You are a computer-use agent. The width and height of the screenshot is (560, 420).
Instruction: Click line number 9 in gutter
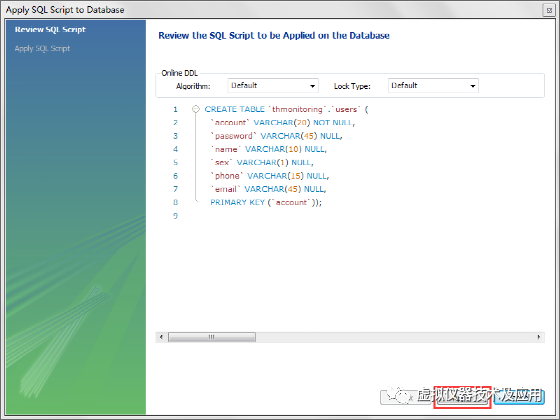[x=175, y=216]
